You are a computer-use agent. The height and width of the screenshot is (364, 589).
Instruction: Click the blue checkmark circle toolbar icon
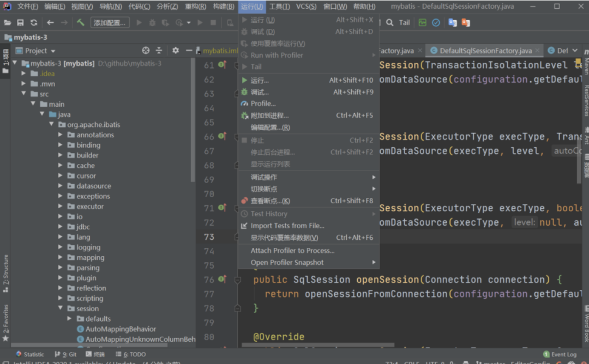436,22
